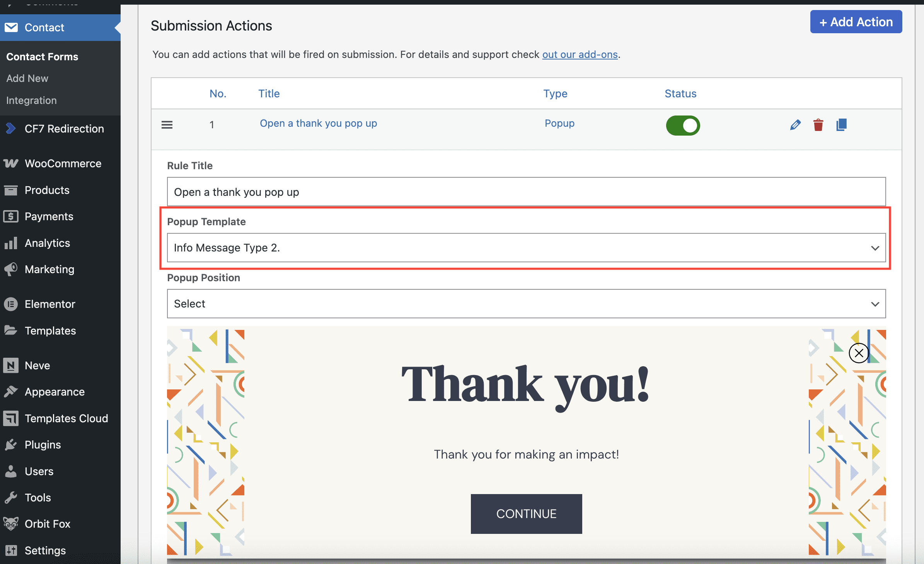
Task: Duplicate the action with the copy icon
Action: tap(841, 125)
